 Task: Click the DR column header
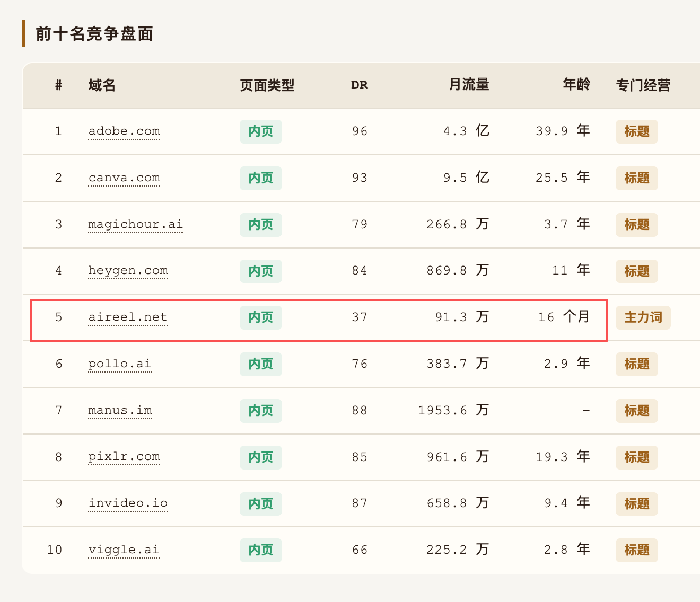pos(360,85)
